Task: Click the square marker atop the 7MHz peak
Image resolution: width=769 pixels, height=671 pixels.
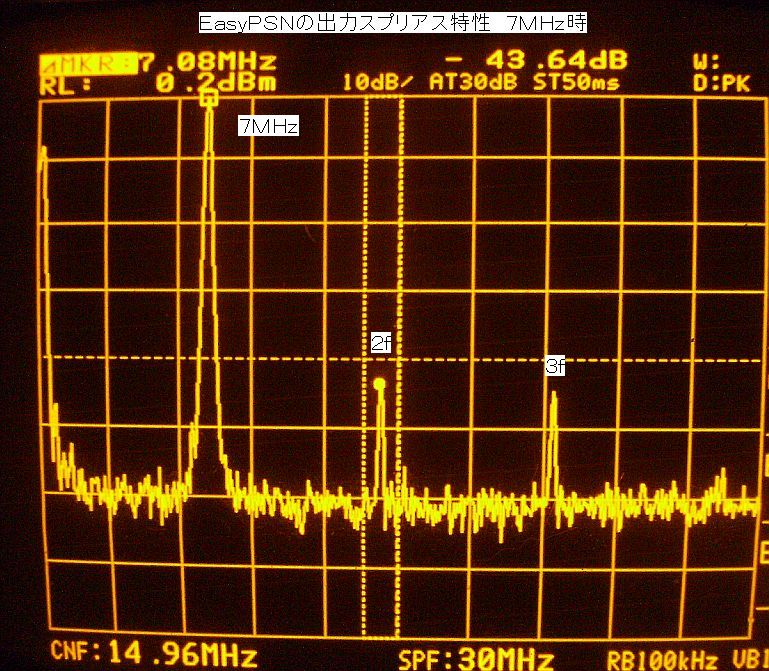Action: (209, 98)
